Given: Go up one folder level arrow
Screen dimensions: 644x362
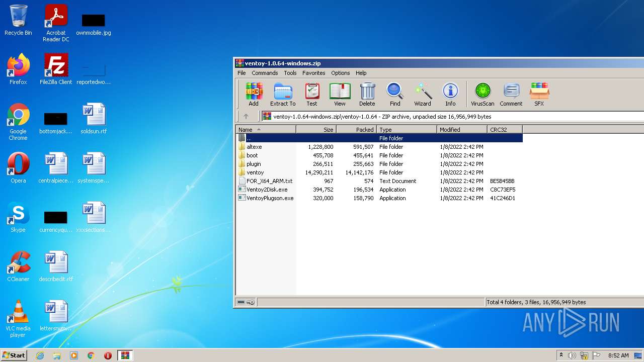Looking at the screenshot, I should pyautogui.click(x=246, y=116).
